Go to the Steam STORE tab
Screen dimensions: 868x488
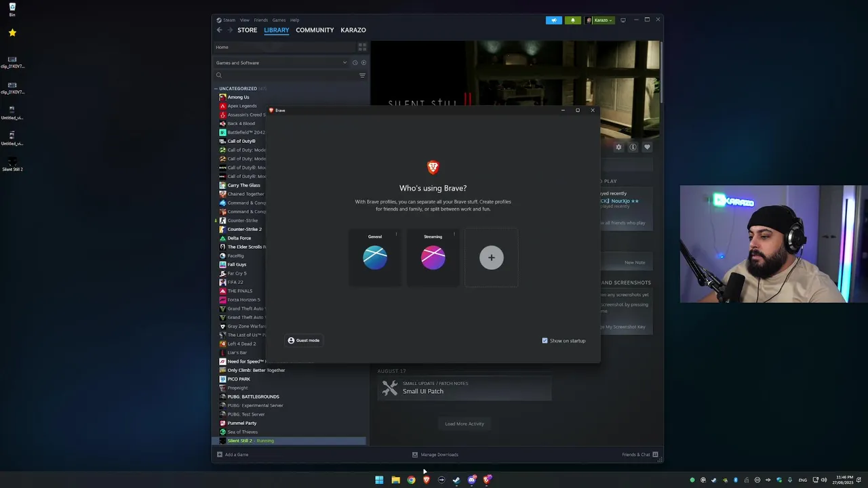coord(247,30)
